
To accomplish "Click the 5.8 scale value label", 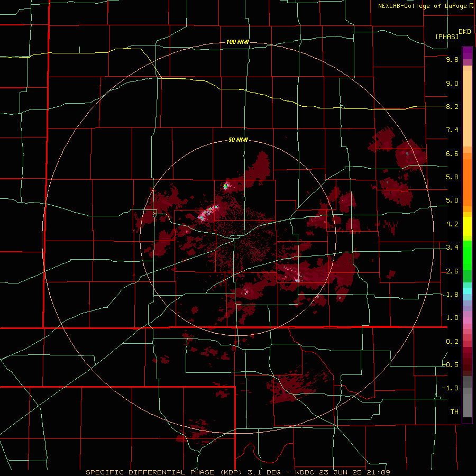I will pyautogui.click(x=452, y=177).
